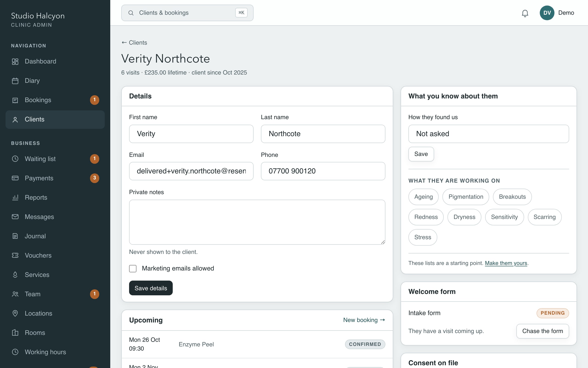
Task: Click the Journal document icon
Action: [15, 236]
